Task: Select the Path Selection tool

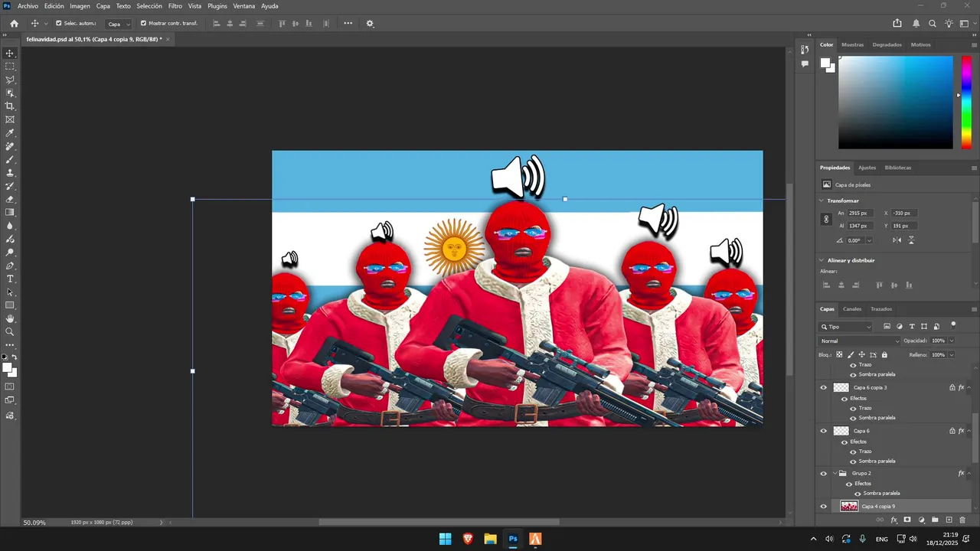Action: coord(10,292)
